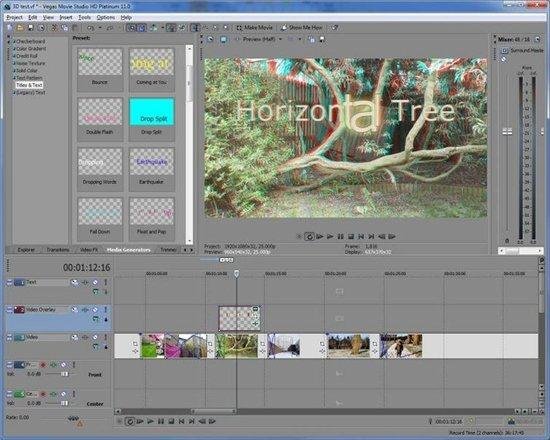Click the Auto Ripple toolbar icon
The image size is (550, 440).
coord(154,28)
